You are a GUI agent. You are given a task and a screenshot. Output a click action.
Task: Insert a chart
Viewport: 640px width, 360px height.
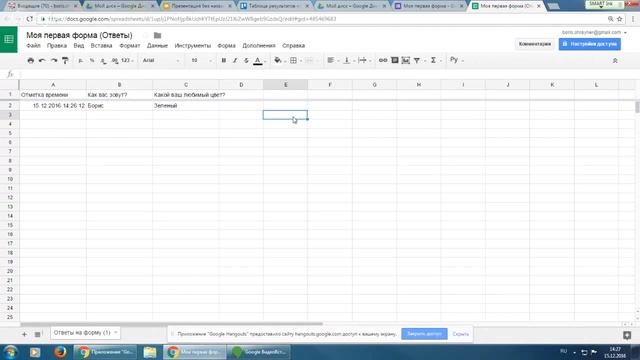[406, 60]
